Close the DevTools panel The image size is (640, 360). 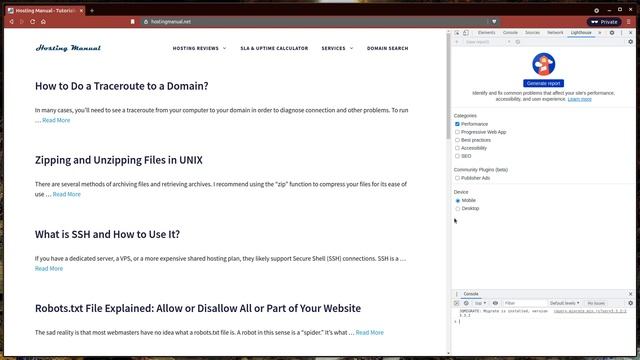[631, 33]
